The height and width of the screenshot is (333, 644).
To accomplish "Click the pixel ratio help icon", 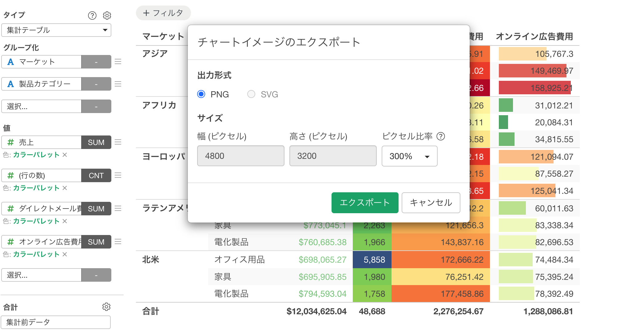I will tap(441, 136).
